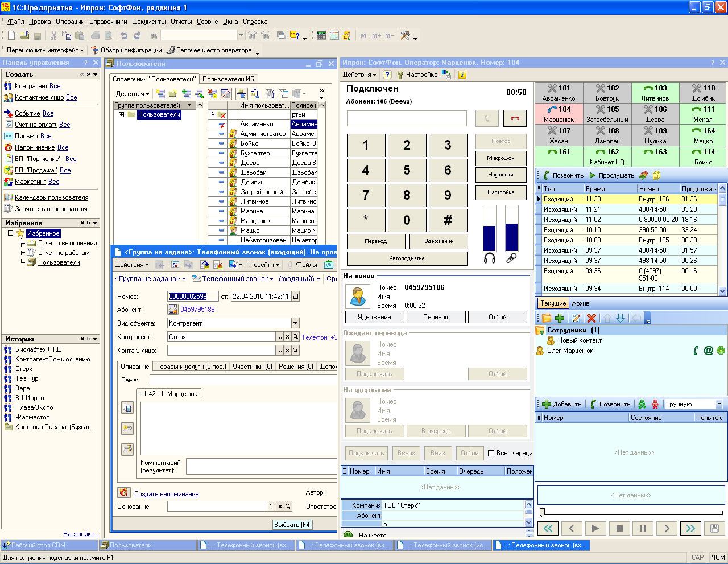Click blue down-arrow icon in contacts toolbar
728x564 pixels.
click(621, 318)
